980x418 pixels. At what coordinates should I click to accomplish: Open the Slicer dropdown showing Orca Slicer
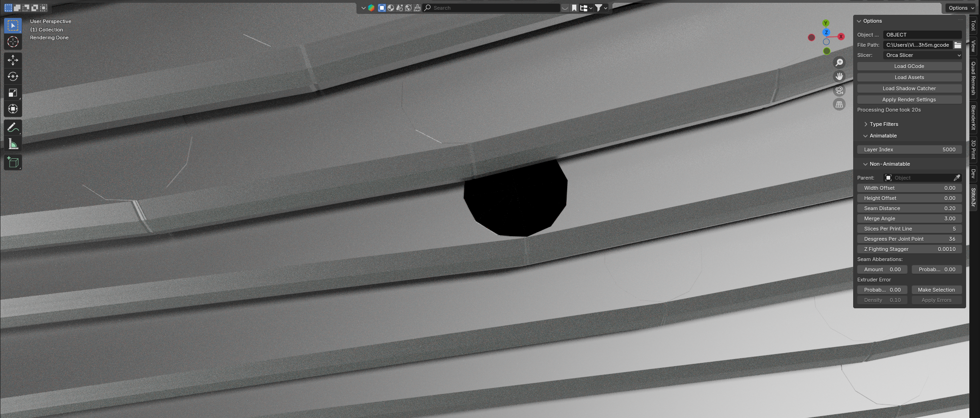click(922, 55)
